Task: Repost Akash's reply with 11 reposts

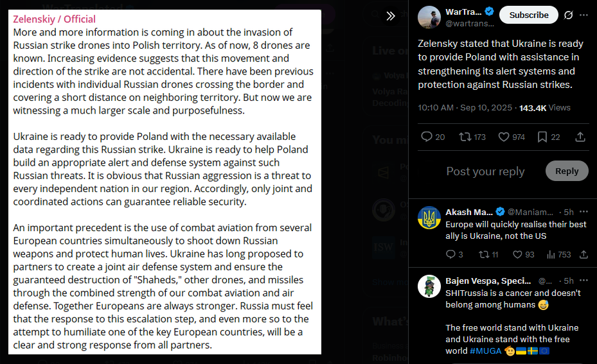Action: pyautogui.click(x=488, y=254)
